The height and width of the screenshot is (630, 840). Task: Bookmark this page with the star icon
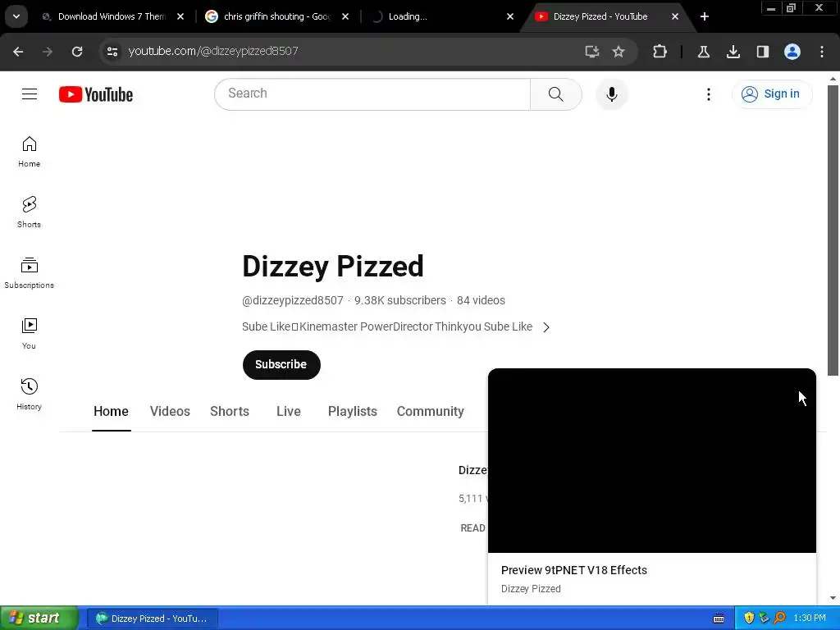tap(619, 52)
